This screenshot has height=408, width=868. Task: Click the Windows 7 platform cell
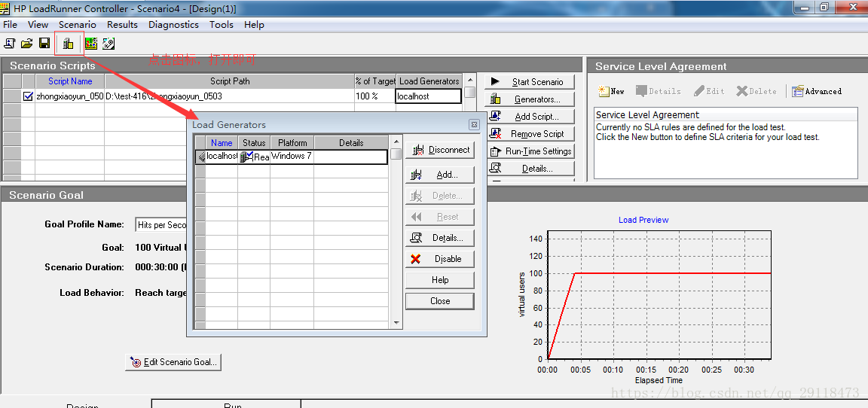(x=292, y=157)
